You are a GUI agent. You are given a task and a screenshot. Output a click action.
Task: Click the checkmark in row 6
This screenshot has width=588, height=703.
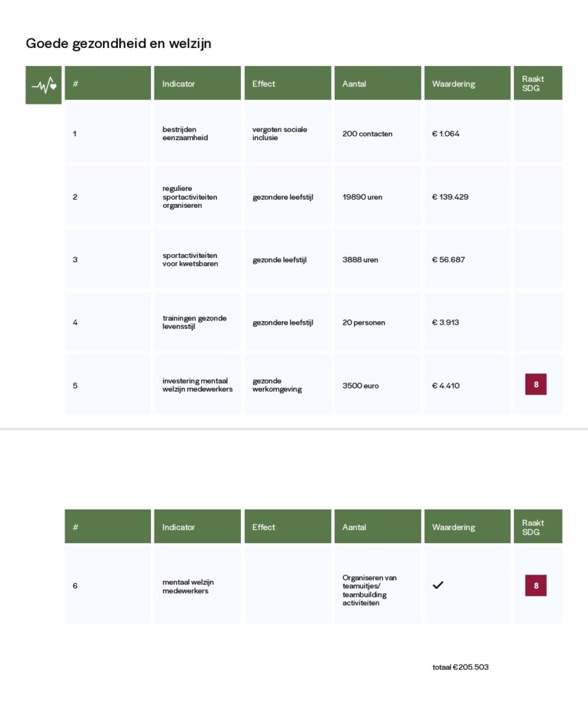click(x=438, y=585)
